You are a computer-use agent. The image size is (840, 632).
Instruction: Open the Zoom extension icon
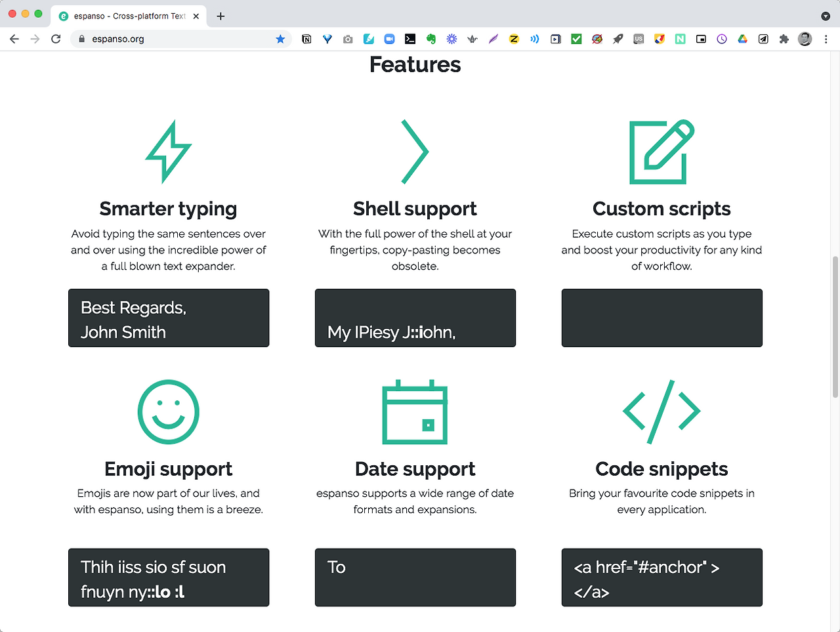(389, 39)
